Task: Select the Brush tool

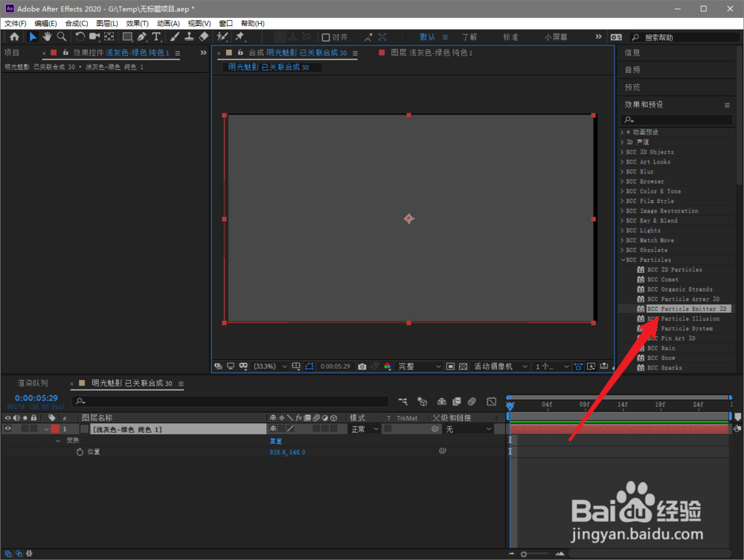Action: (175, 36)
